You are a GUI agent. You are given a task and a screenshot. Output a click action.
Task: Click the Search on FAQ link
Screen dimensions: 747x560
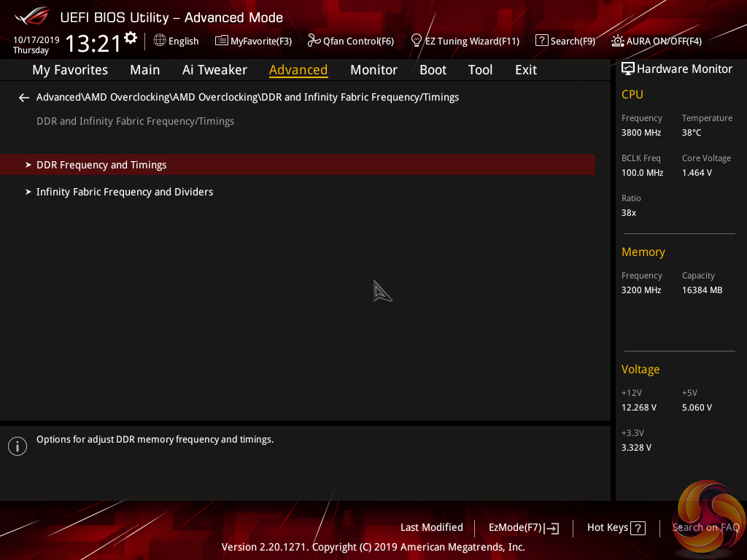(x=705, y=528)
